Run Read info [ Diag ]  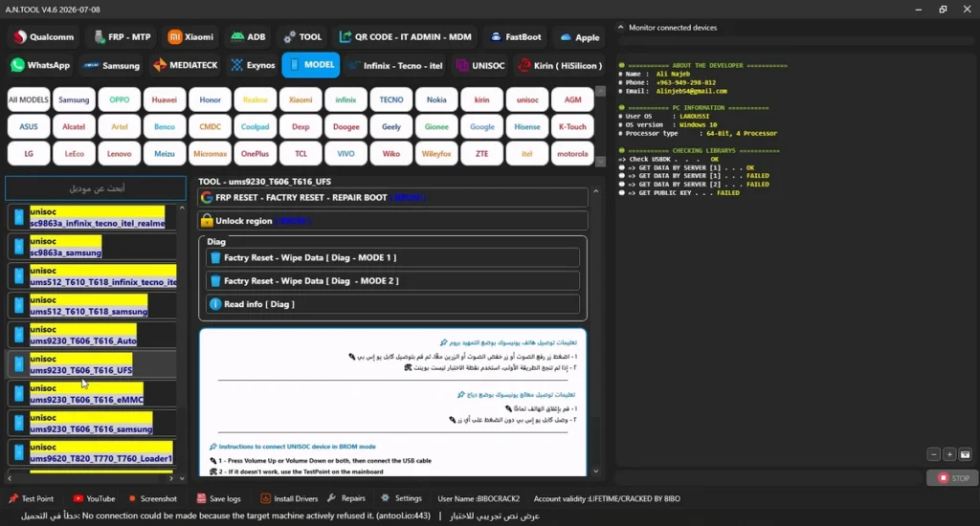click(x=392, y=303)
